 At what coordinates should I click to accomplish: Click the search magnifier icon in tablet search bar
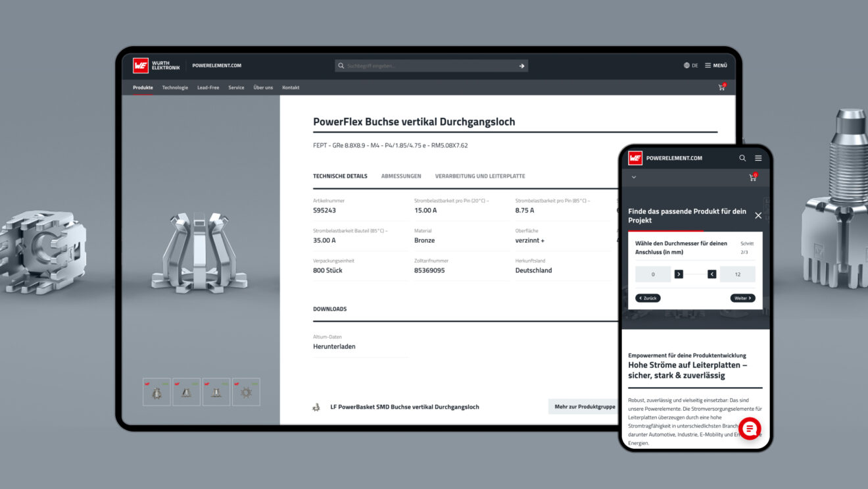pyautogui.click(x=341, y=66)
